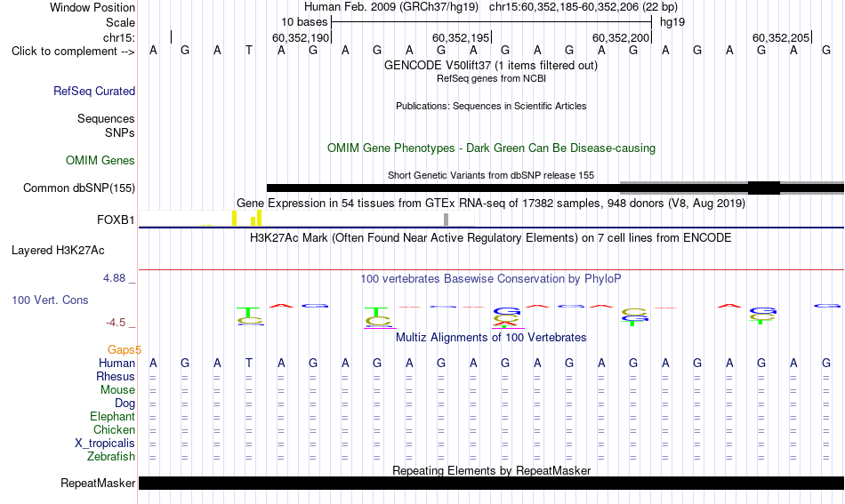Click the black RepeatMasker element bar

tap(491, 483)
